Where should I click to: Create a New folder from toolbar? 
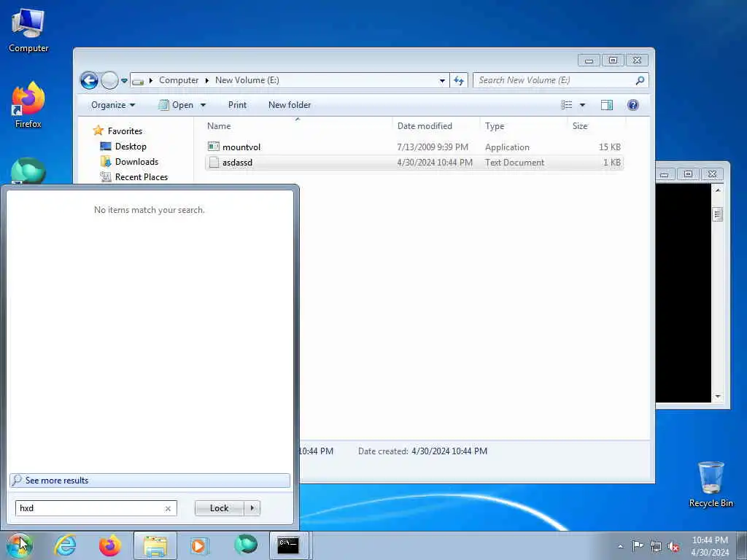coord(289,105)
